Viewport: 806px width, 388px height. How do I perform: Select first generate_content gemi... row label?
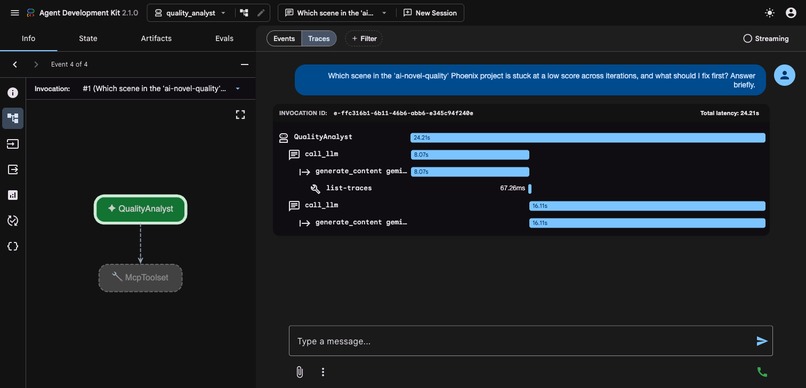click(x=361, y=171)
